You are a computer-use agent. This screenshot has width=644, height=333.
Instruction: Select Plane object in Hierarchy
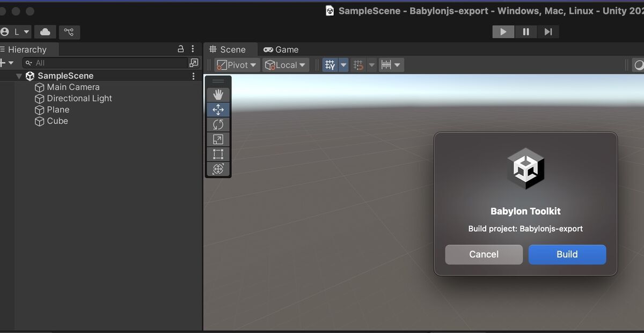[58, 109]
